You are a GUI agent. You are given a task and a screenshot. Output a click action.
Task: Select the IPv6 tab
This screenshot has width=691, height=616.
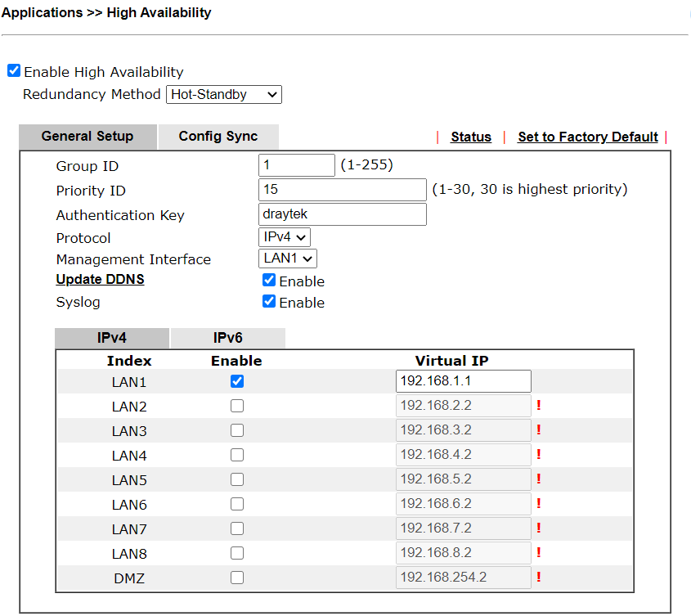pyautogui.click(x=227, y=338)
